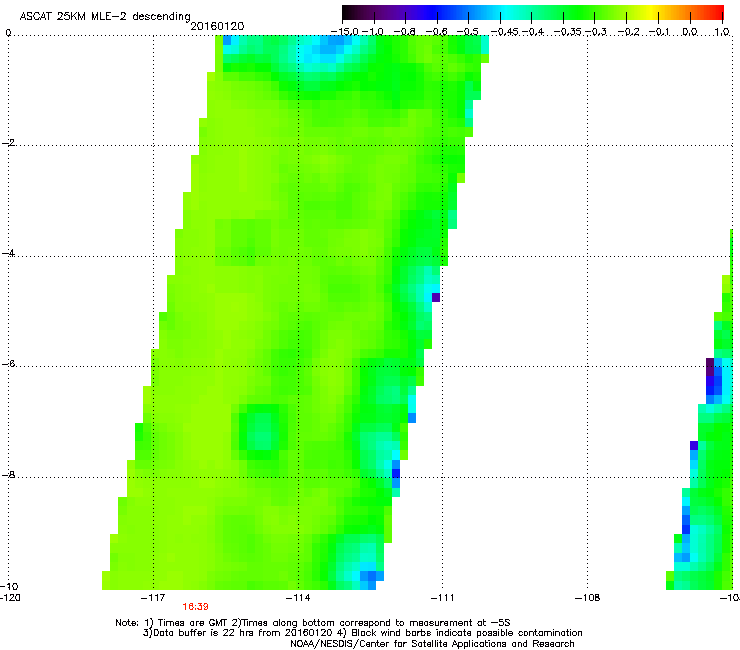The height and width of the screenshot is (650, 740).
Task: Click the dark purple cell near latitude -6 on the right swath
Action: (x=710, y=367)
